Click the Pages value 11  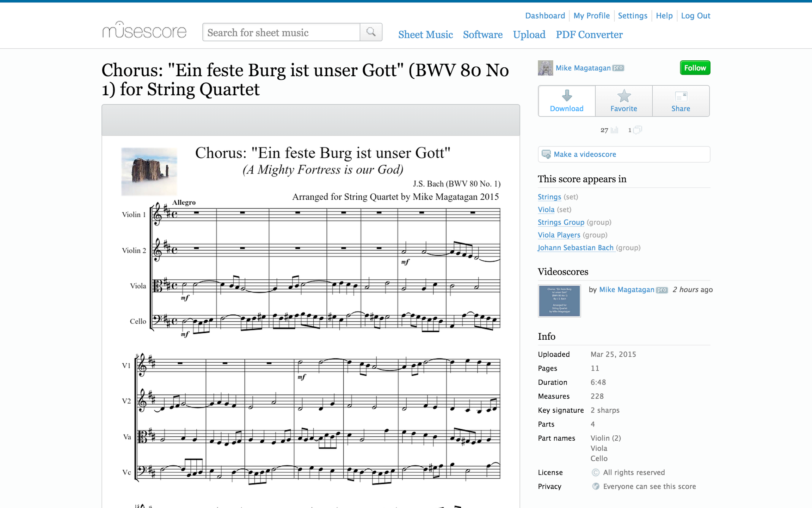tap(595, 368)
